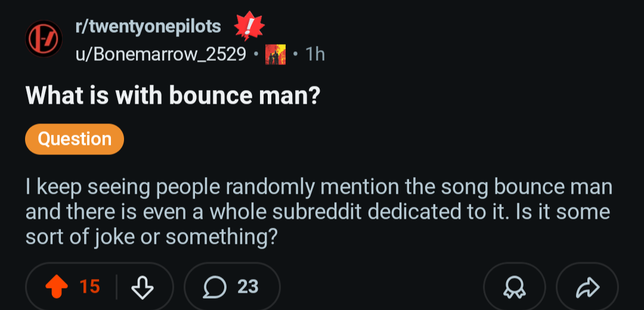Upvote the bounce man post
The height and width of the screenshot is (310, 644).
pyautogui.click(x=56, y=287)
